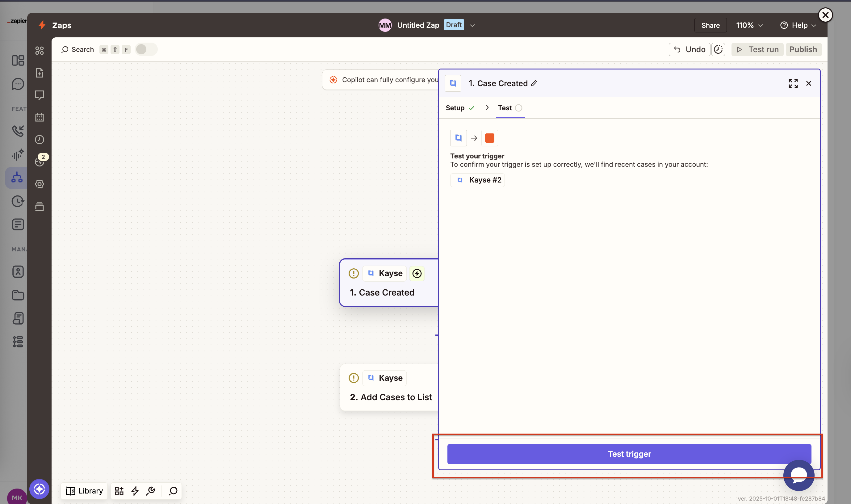The width and height of the screenshot is (851, 504).
Task: Open the 110% zoom level dropdown
Action: (749, 25)
